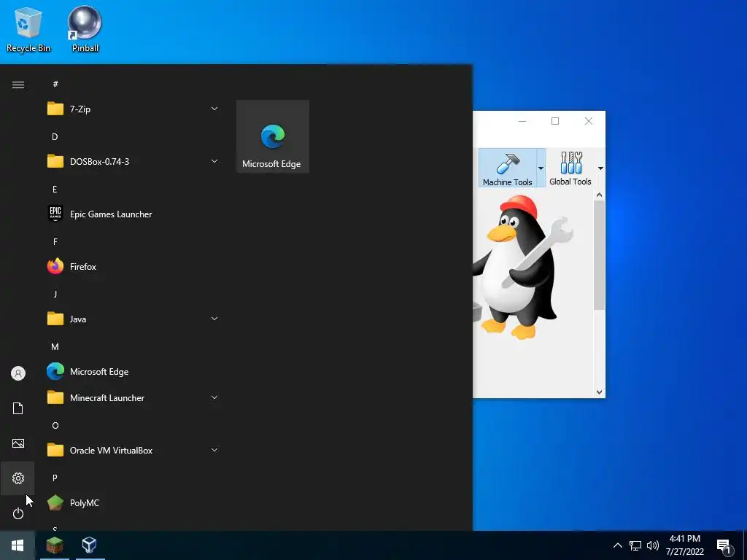747x560 pixels.
Task: Open the Recycle Bin desktop icon
Action: click(28, 29)
